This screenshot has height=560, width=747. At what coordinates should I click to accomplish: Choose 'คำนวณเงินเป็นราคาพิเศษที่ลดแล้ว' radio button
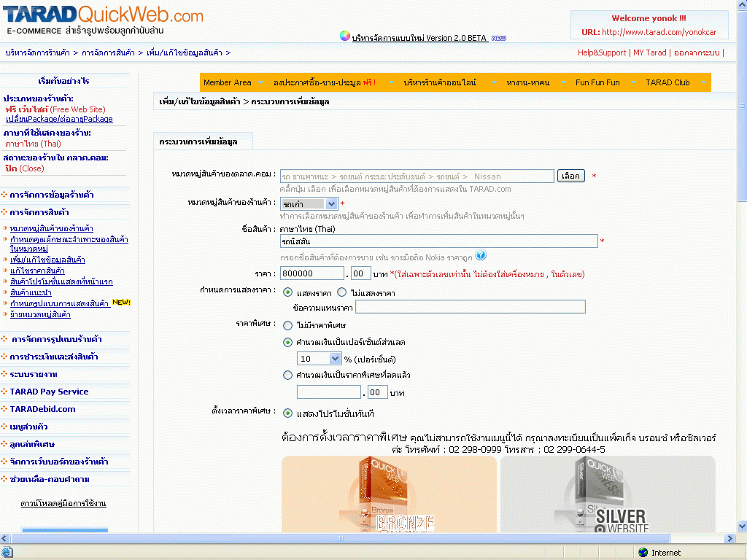[288, 376]
